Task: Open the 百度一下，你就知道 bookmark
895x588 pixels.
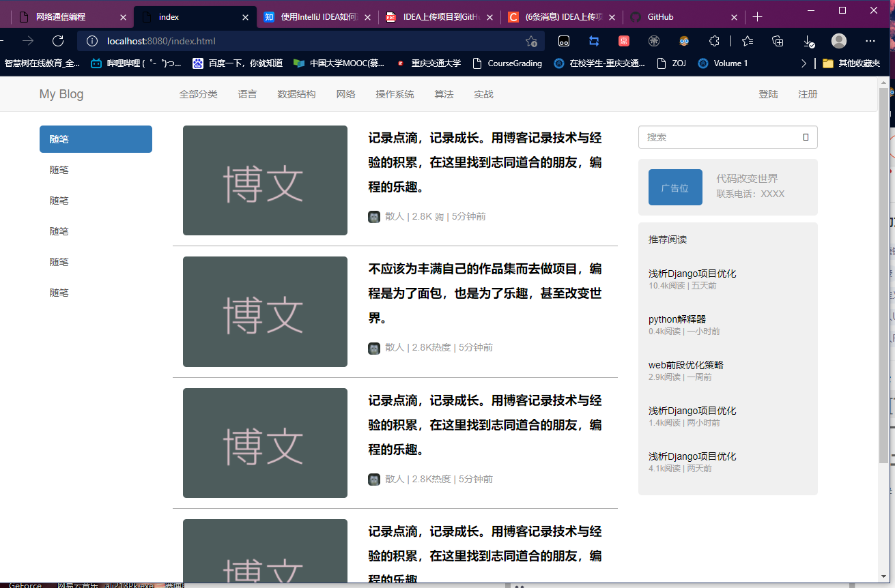Action: (238, 63)
